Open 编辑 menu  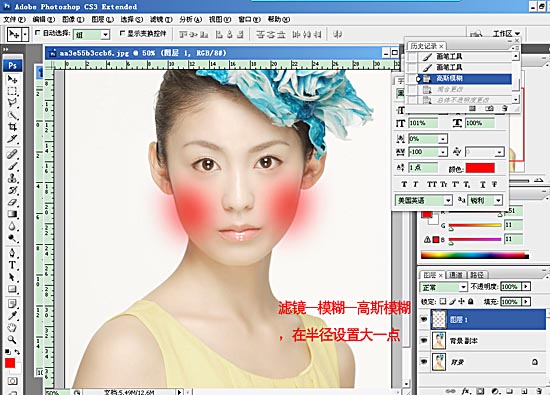(43, 19)
